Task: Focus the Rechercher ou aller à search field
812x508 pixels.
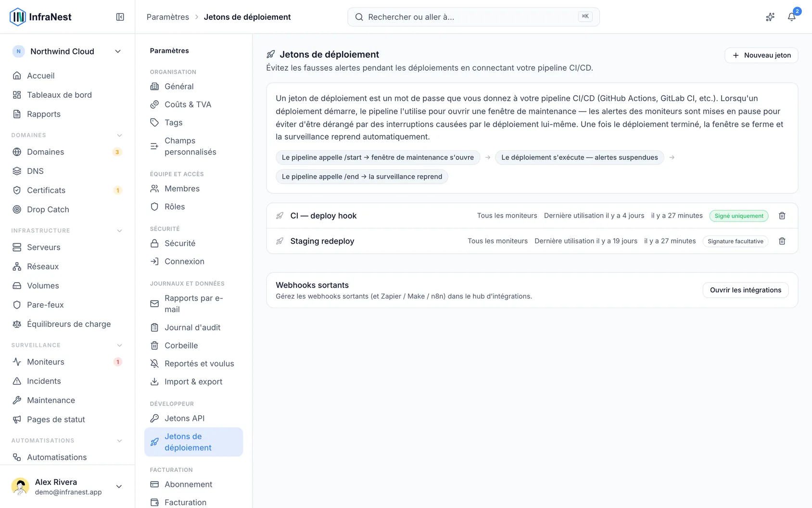Action: [x=473, y=17]
